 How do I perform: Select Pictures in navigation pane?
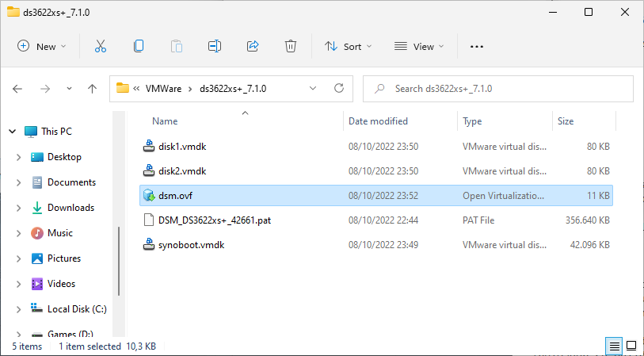click(64, 258)
